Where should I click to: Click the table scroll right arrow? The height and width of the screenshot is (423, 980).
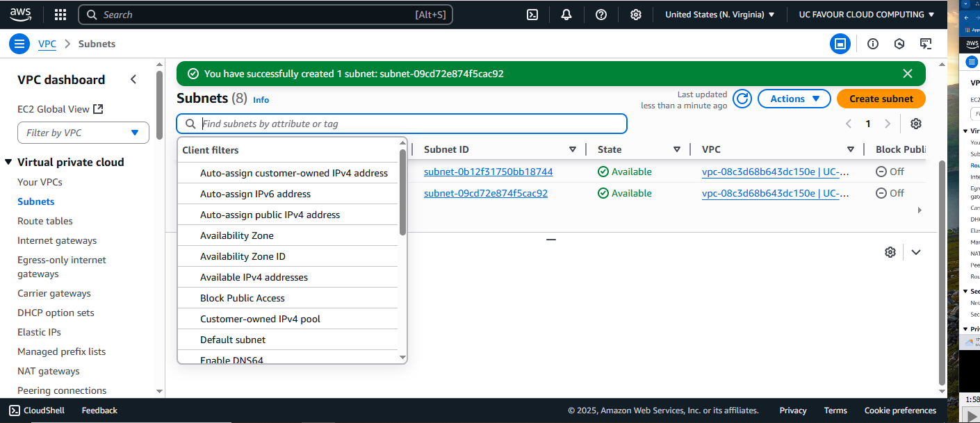pos(920,210)
